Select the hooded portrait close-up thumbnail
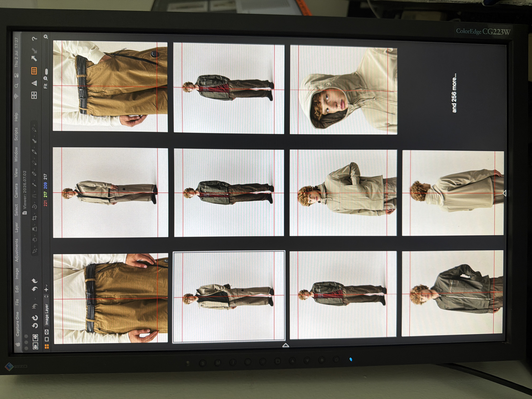The height and width of the screenshot is (399, 532). click(343, 90)
